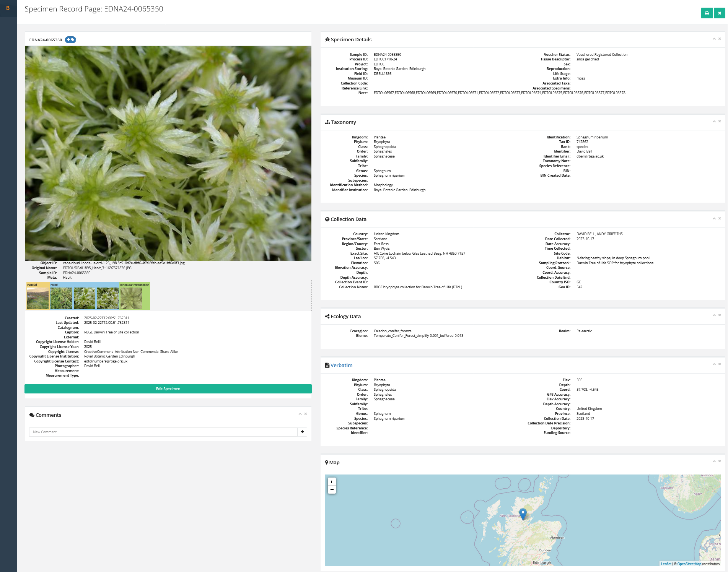Close the Specimen Details panel
This screenshot has width=728, height=572.
point(720,39)
